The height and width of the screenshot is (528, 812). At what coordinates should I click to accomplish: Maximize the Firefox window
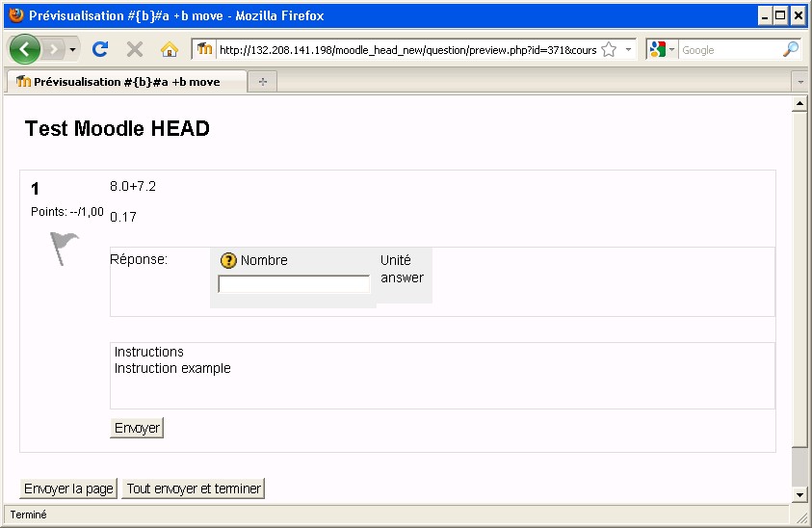pyautogui.click(x=780, y=16)
